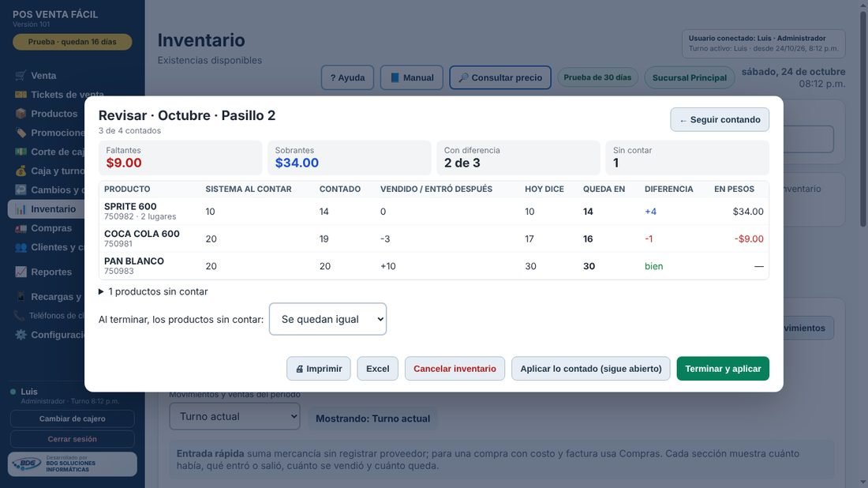Screen dimensions: 868x488
Task: Click the PAN BLANCO product name
Action: coord(134,261)
